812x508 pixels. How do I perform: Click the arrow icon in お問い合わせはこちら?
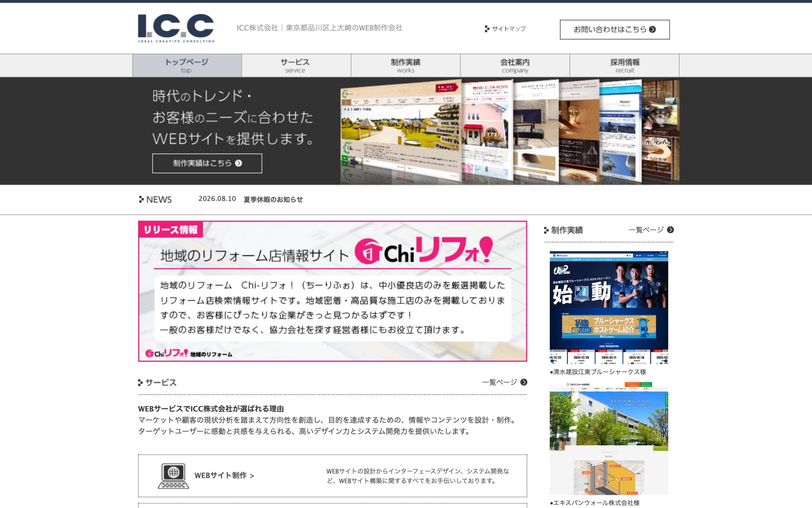coord(652,30)
